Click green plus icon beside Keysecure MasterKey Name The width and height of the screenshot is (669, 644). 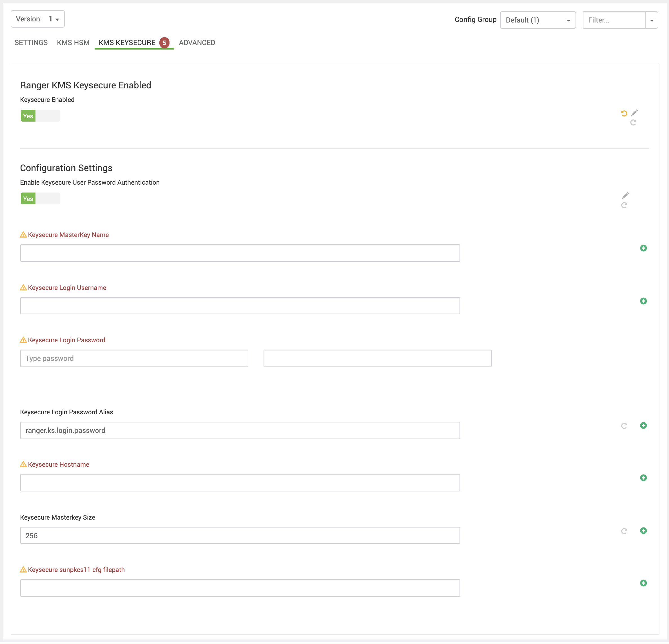(643, 249)
